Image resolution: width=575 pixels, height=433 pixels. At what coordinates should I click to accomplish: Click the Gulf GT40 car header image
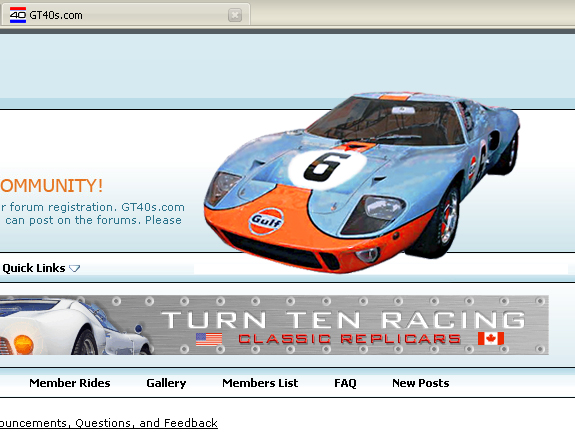pos(362,182)
